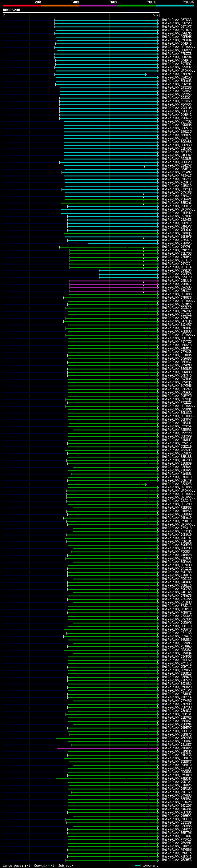Click label UniRef100_Q8GVC8
The image size is (197, 868).
[x=177, y=50]
